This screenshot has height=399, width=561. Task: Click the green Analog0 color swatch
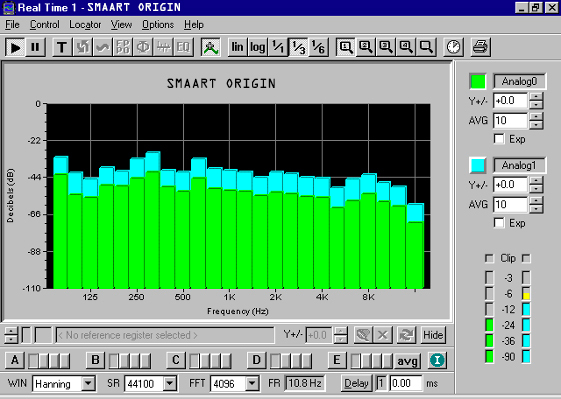pos(478,82)
